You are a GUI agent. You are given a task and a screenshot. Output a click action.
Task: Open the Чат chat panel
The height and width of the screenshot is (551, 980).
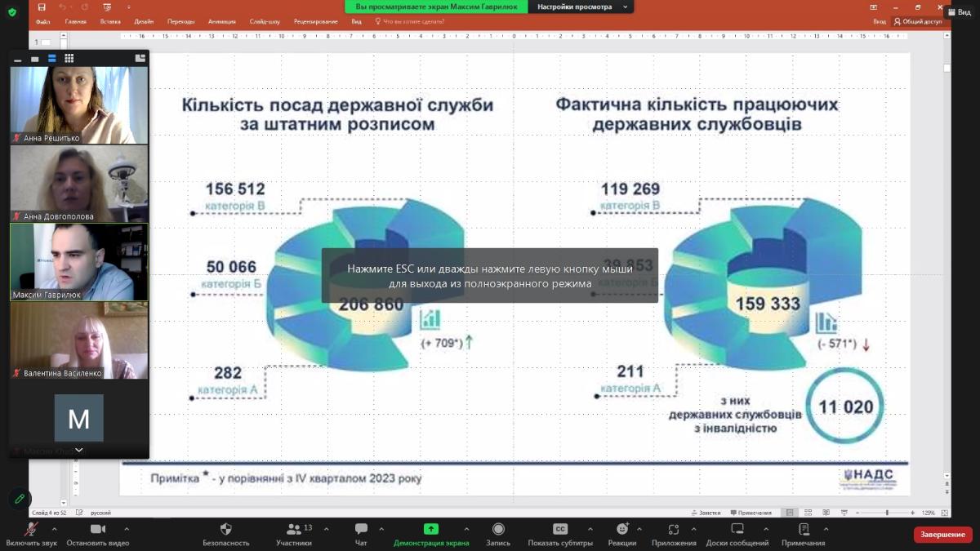(361, 534)
